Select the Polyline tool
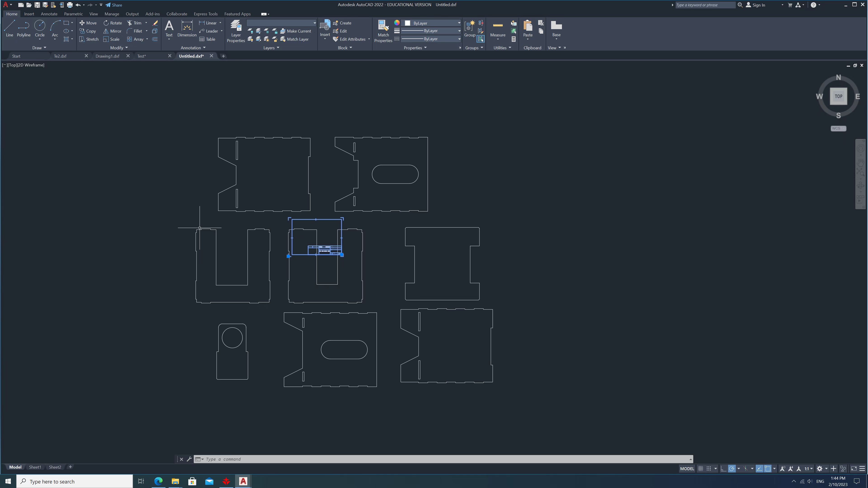This screenshot has width=868, height=488. [x=24, y=28]
